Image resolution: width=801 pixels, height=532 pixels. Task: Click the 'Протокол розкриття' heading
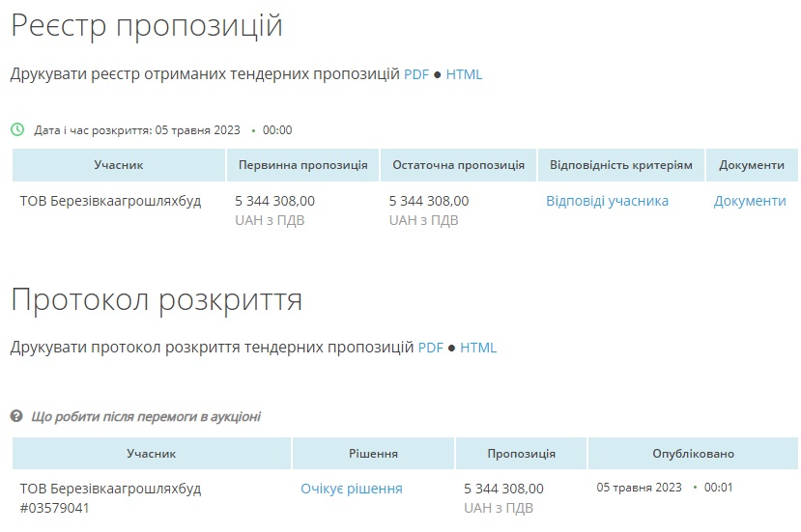157,299
